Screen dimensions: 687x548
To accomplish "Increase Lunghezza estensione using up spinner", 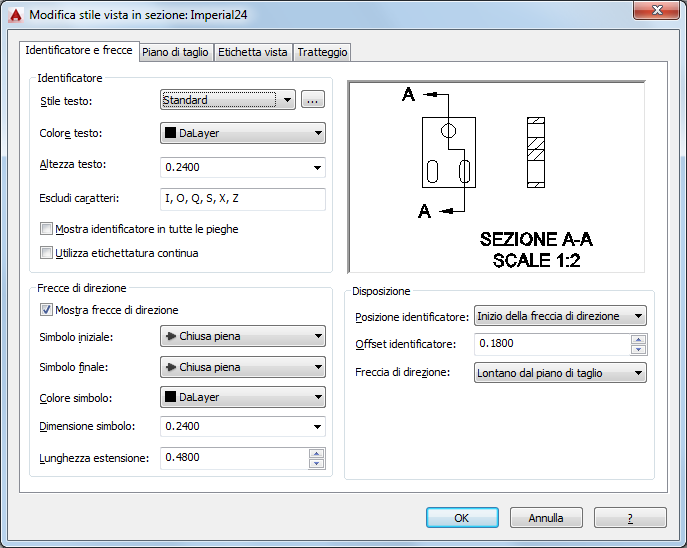I will [316, 454].
